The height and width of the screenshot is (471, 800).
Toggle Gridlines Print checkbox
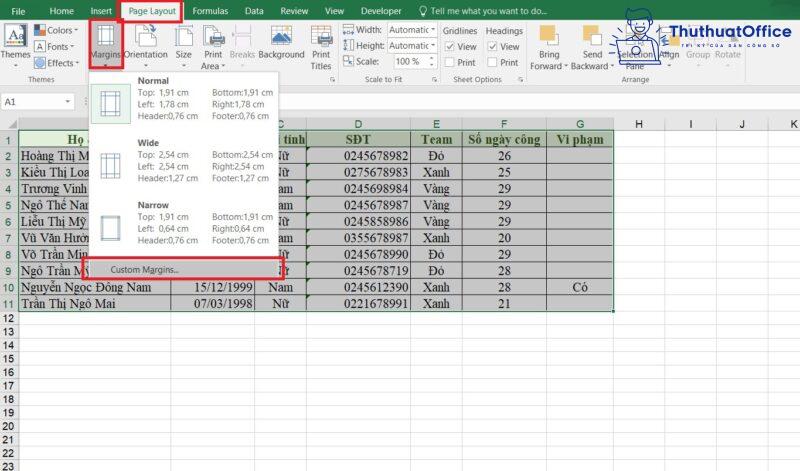tap(449, 62)
